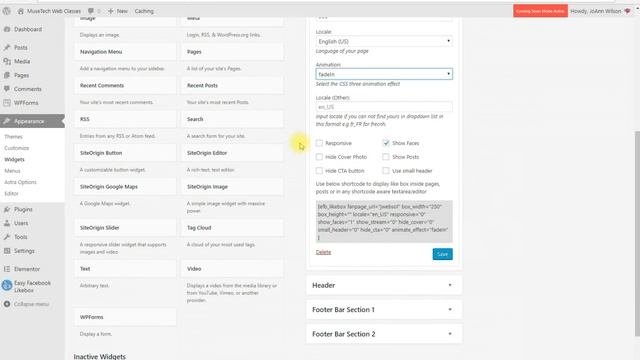Open Menus submenu item
This screenshot has height=360, width=640.
pos(12,171)
